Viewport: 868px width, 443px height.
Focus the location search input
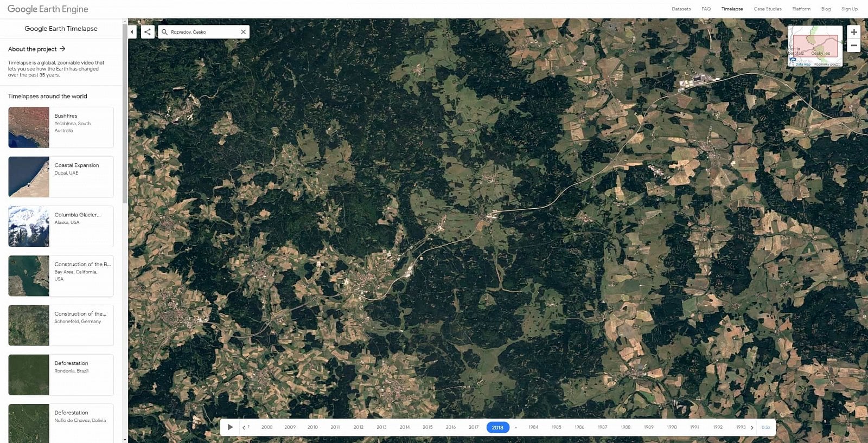(204, 32)
